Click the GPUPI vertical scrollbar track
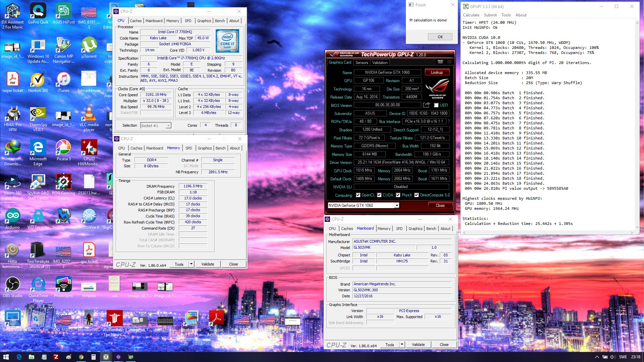The width and height of the screenshot is (644, 362). click(x=637, y=125)
